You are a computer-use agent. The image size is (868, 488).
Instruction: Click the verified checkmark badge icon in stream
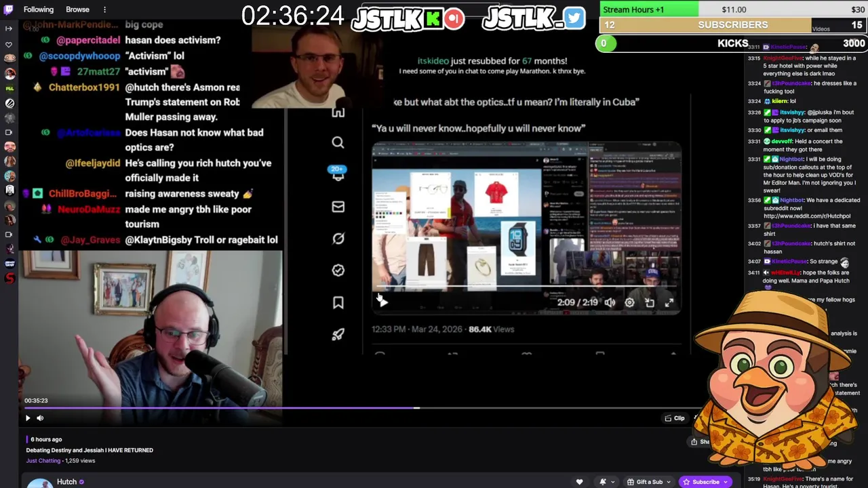[x=338, y=270]
